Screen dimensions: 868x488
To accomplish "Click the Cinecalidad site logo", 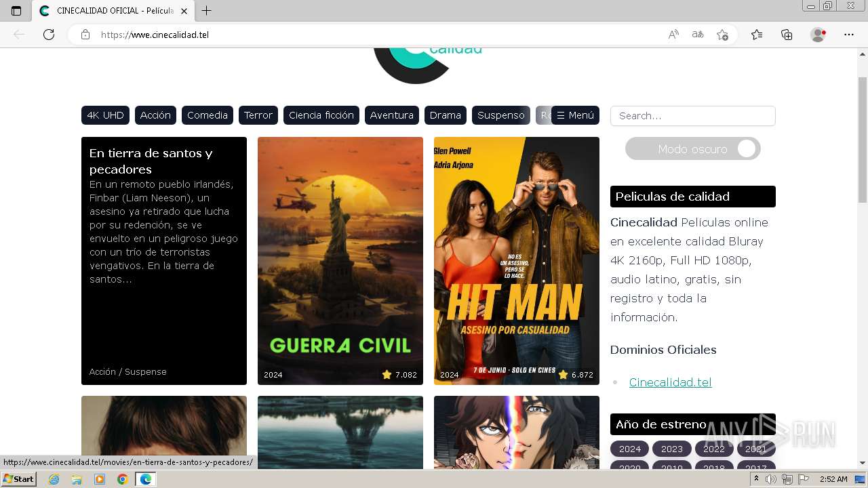I will pos(427,65).
